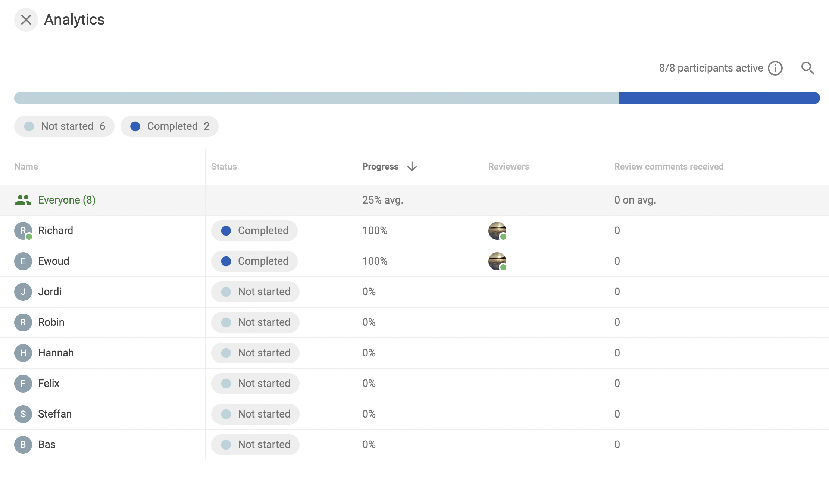Open Bas's avatar
Image resolution: width=829 pixels, height=504 pixels.
[23, 445]
